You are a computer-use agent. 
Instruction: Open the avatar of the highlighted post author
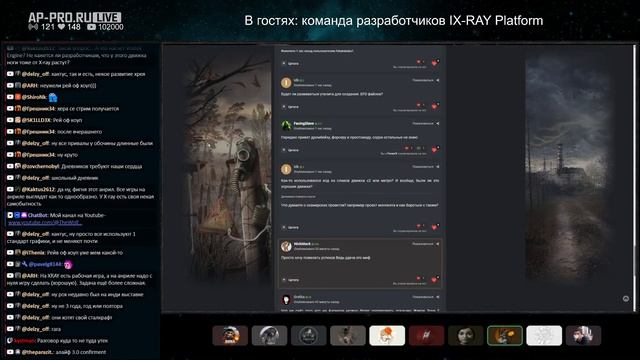click(286, 246)
